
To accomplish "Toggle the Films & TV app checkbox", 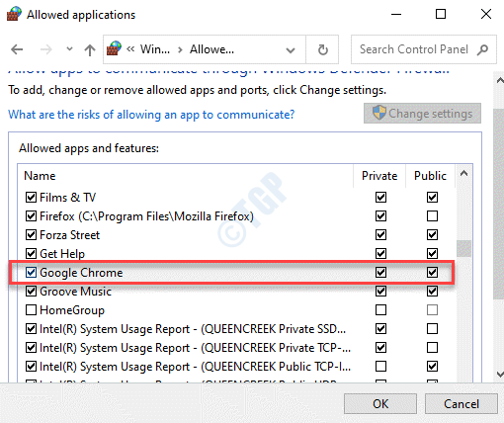I will [31, 198].
